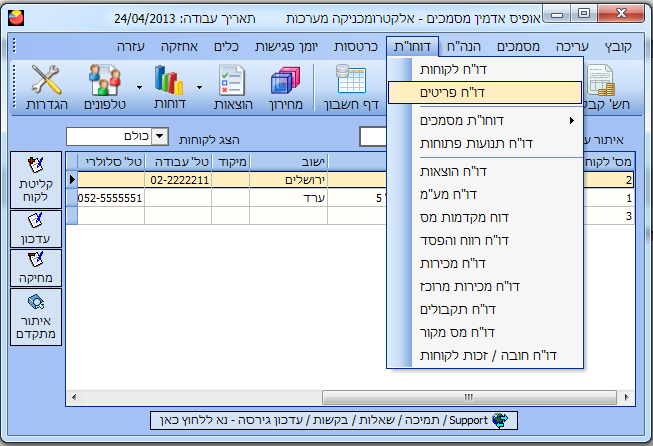
Task: Open the הצג לקוחות combo box dropdown
Action: [160, 136]
